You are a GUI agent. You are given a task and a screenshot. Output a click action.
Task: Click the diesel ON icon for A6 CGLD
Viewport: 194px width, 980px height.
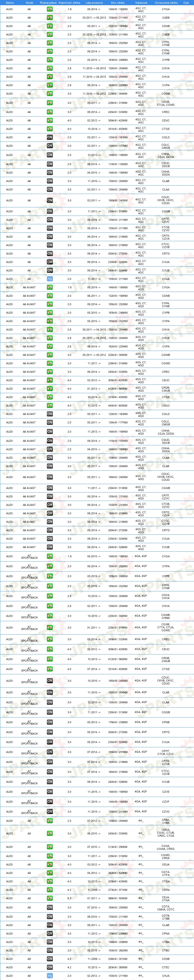(x=50, y=137)
